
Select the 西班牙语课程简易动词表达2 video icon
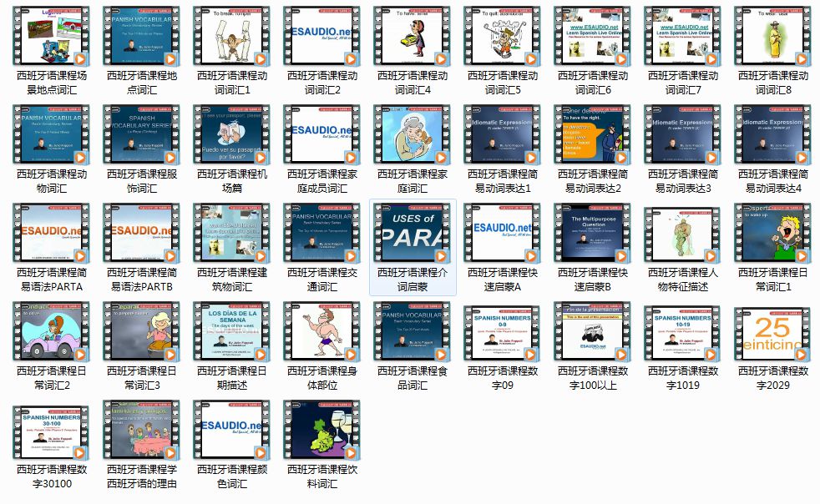(593, 136)
